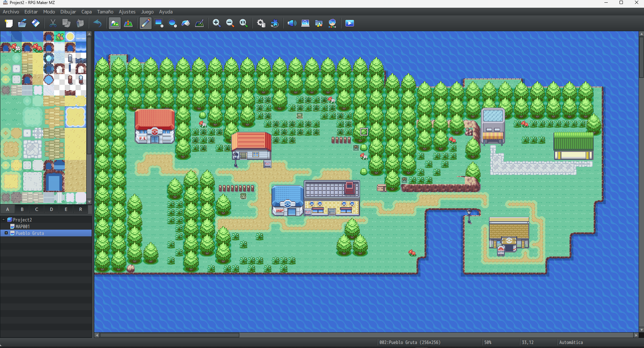Start a playtest with the play icon
644x348 pixels.
[350, 23]
